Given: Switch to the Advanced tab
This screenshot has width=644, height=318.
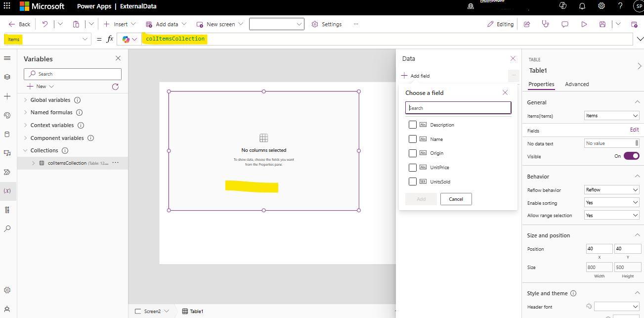Looking at the screenshot, I should (x=577, y=84).
